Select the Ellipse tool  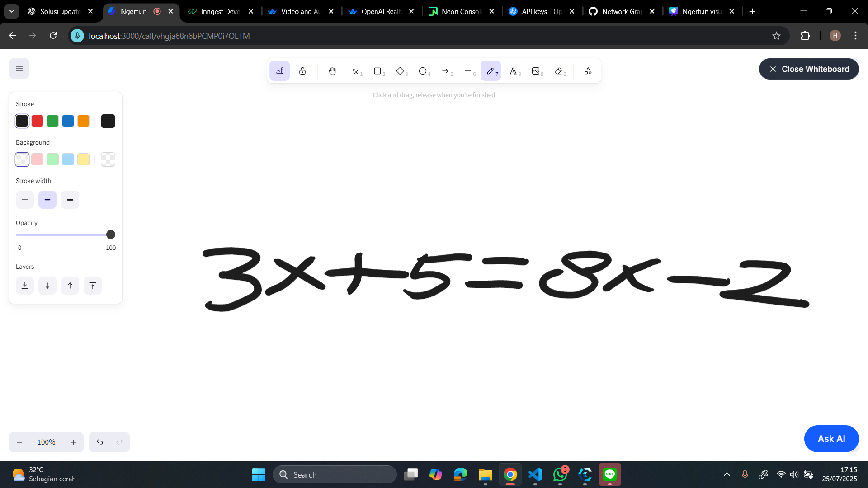[x=423, y=71]
